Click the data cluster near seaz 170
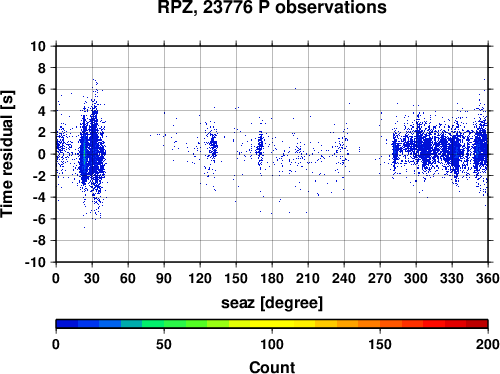 pyautogui.click(x=260, y=147)
